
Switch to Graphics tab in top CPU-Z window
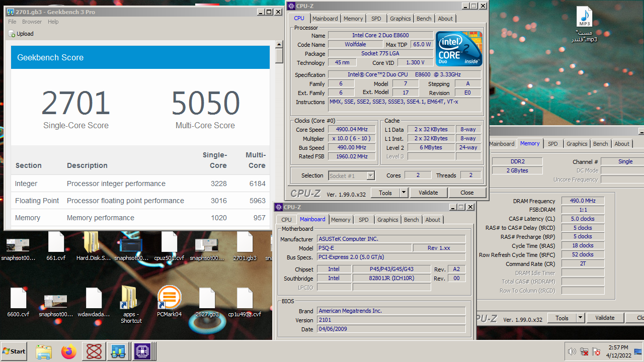pyautogui.click(x=400, y=19)
